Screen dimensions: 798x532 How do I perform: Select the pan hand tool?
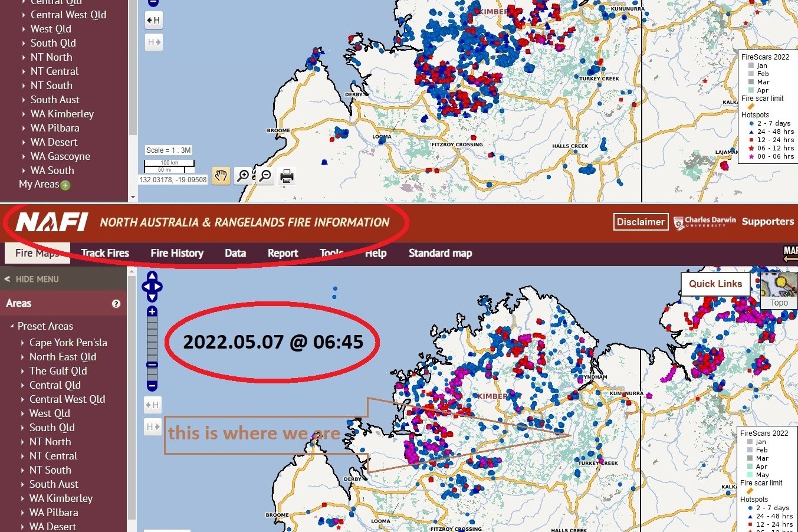221,176
